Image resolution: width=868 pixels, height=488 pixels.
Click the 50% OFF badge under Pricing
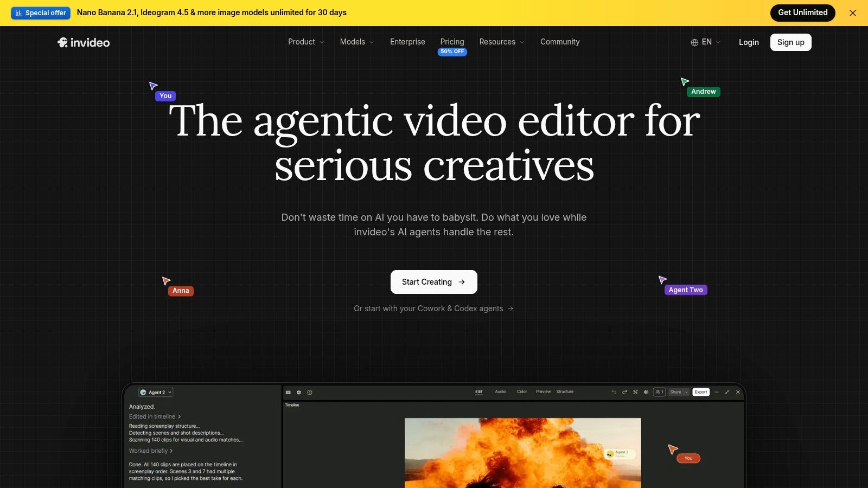452,52
